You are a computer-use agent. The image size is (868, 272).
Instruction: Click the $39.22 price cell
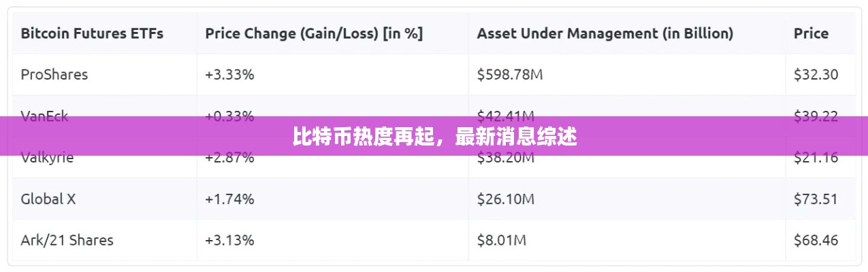pos(816,113)
